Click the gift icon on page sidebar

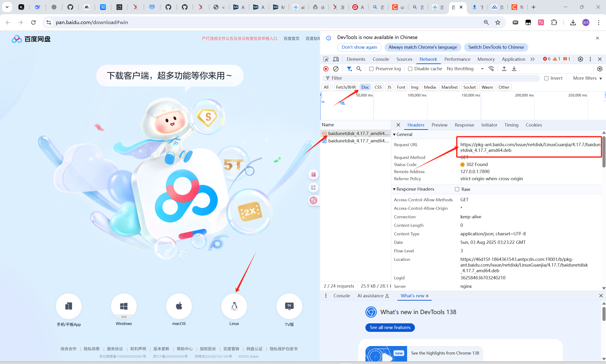(x=313, y=174)
